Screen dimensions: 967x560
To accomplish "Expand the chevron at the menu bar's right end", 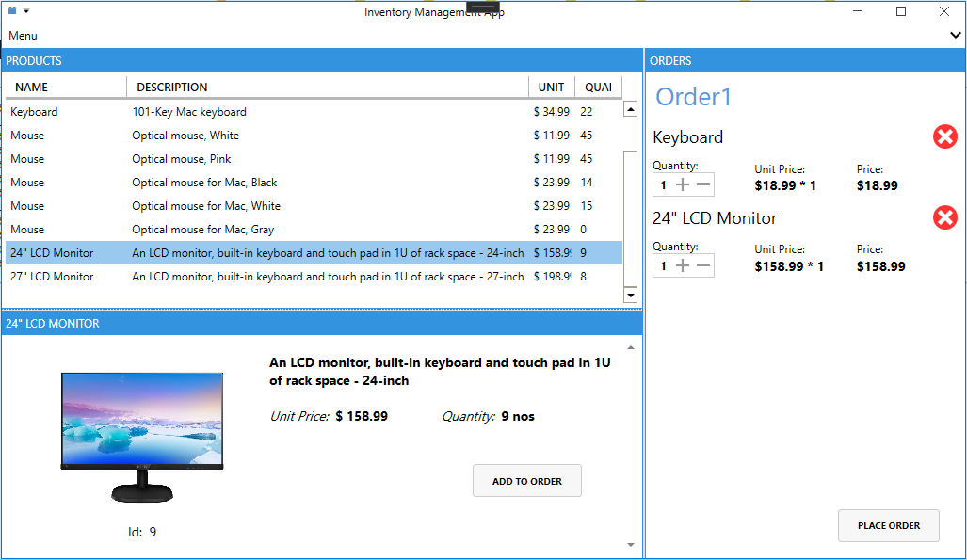I will [x=955, y=35].
